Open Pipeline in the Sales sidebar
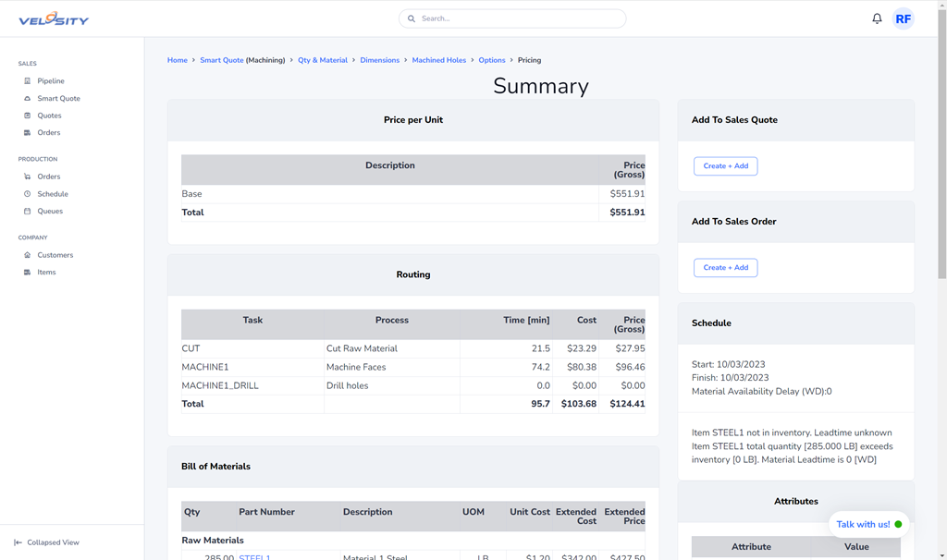Viewport: 947px width, 560px height. point(50,81)
